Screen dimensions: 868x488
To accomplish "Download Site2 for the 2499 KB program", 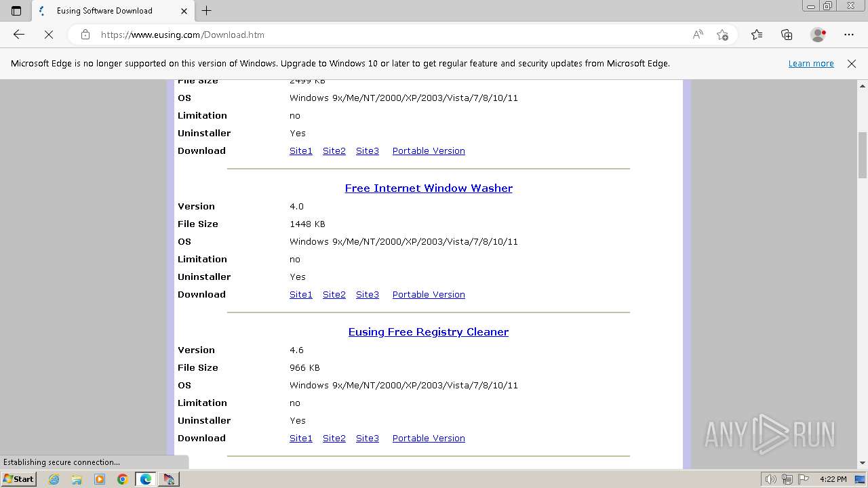I will pyautogui.click(x=334, y=151).
